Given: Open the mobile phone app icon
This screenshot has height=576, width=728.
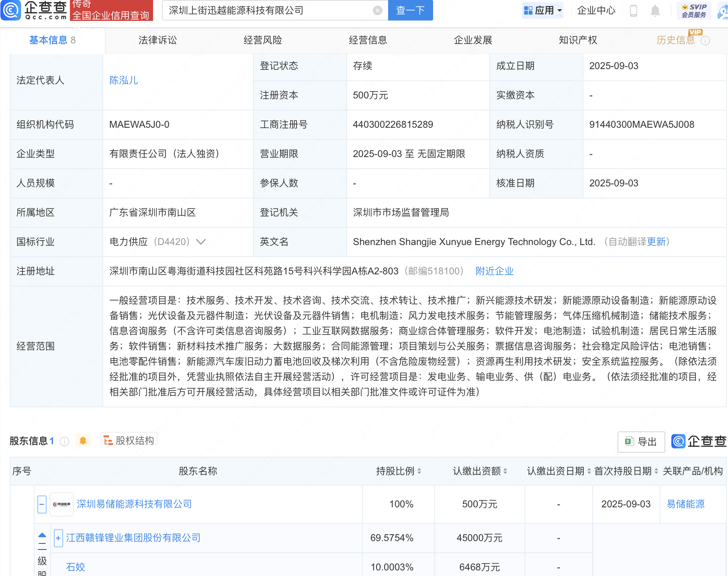Looking at the screenshot, I should tap(633, 10).
